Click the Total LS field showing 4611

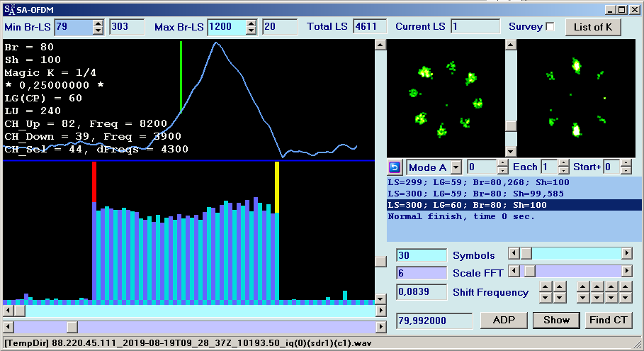(370, 27)
